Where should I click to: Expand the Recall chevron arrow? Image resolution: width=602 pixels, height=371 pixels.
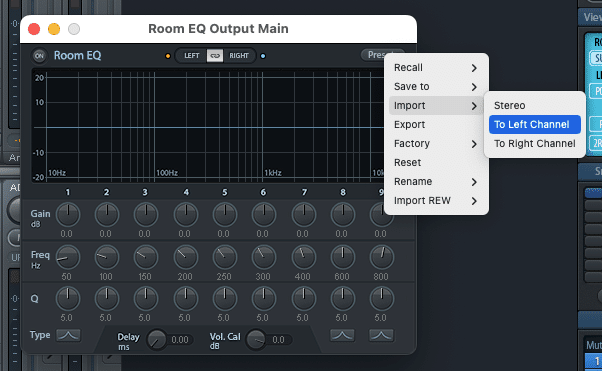coord(474,68)
